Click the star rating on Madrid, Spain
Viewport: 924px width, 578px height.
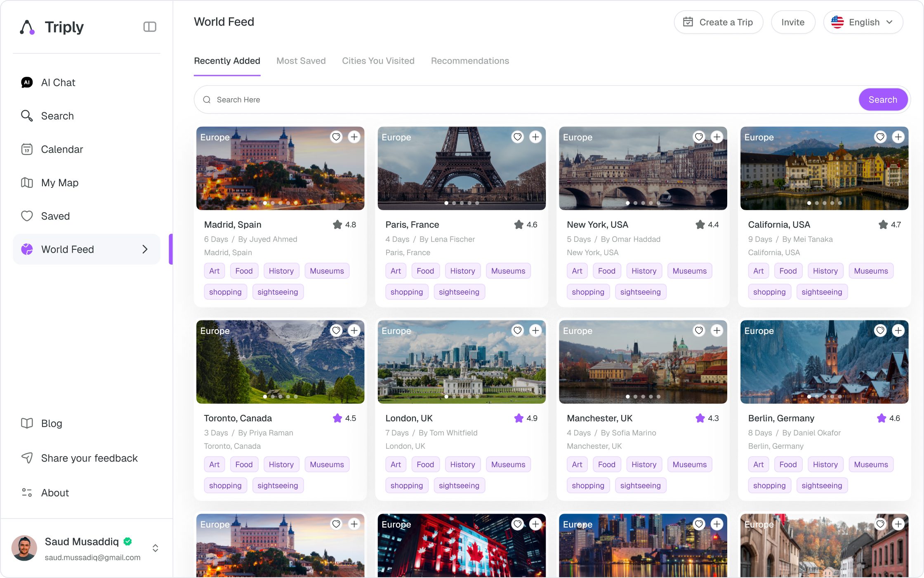click(x=344, y=225)
